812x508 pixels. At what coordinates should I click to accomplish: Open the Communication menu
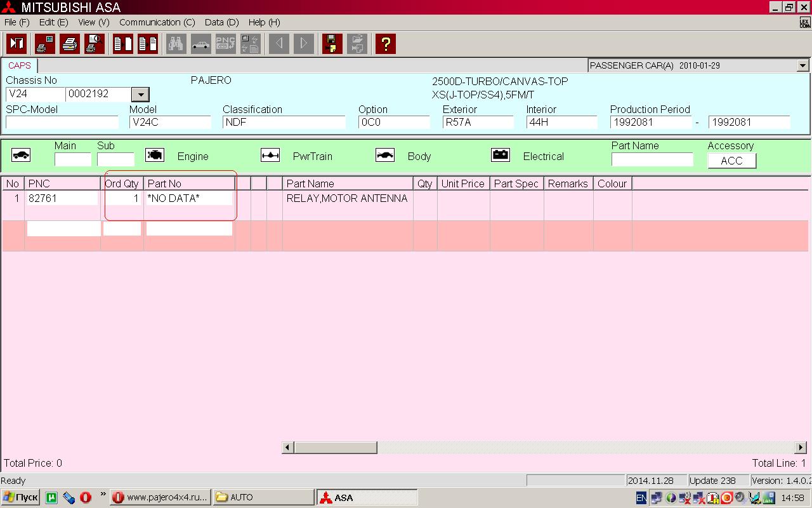(157, 22)
